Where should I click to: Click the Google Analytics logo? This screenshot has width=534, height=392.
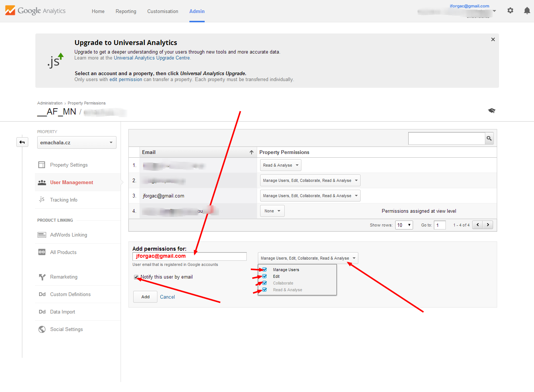pyautogui.click(x=35, y=11)
